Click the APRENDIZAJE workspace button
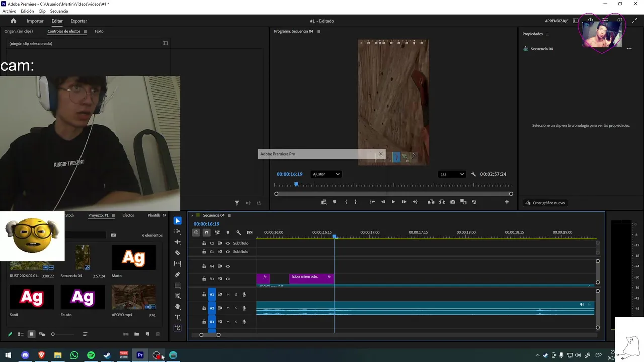Image resolution: width=644 pixels, height=362 pixels. pyautogui.click(x=556, y=21)
